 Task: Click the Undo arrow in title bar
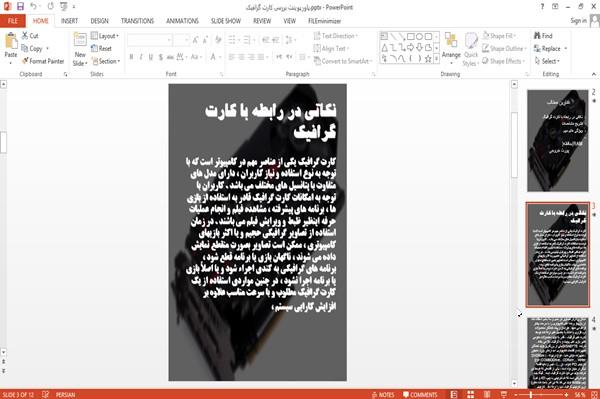(33, 7)
